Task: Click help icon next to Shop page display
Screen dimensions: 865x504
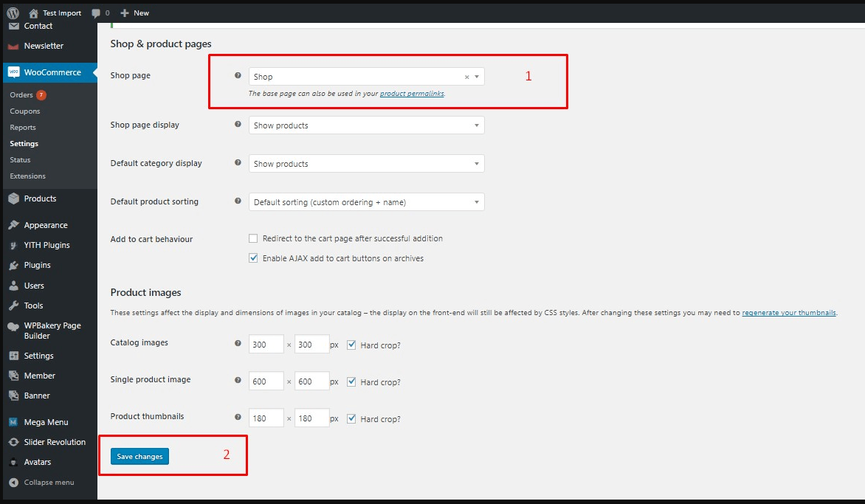Action: (238, 125)
